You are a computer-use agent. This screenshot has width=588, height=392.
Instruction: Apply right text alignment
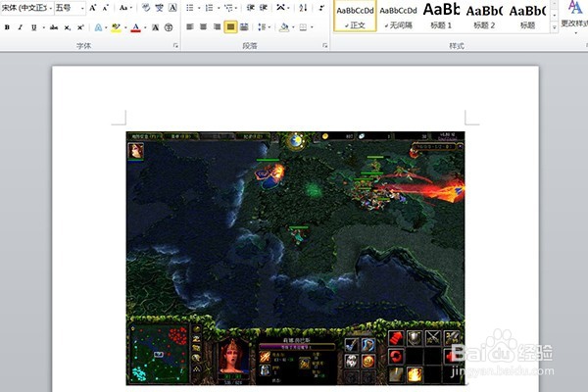218,27
